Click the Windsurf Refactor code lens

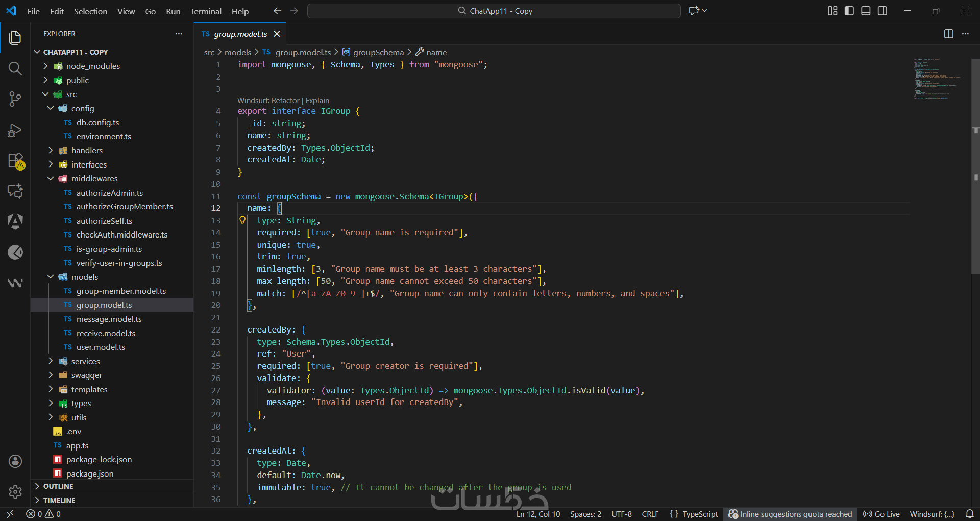(268, 101)
